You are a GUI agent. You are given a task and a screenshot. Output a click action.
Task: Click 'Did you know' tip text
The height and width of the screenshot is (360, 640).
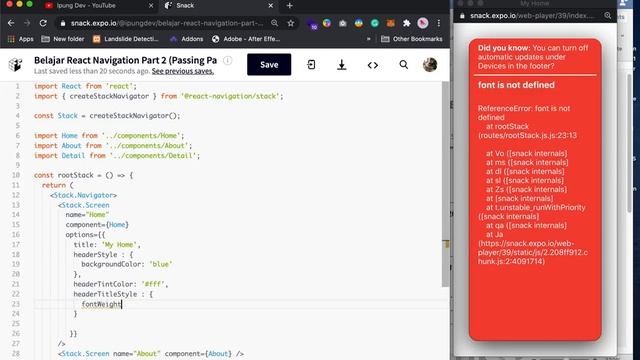coord(533,57)
